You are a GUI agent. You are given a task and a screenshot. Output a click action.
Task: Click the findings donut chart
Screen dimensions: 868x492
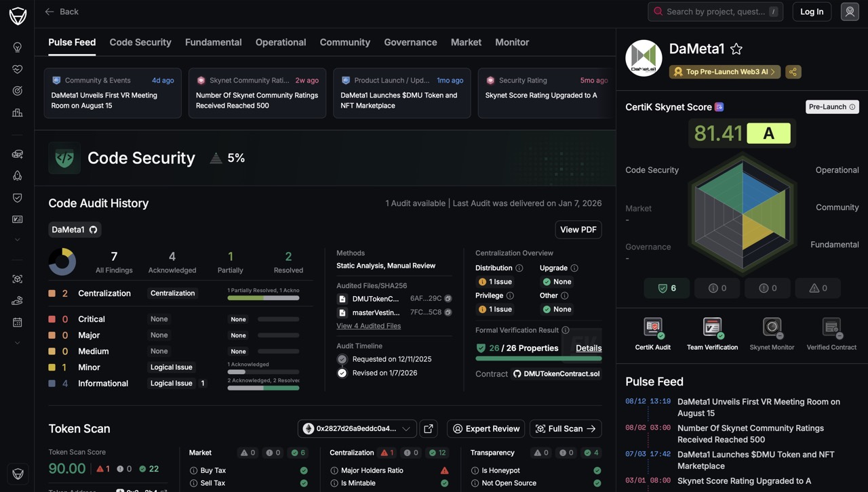click(62, 262)
